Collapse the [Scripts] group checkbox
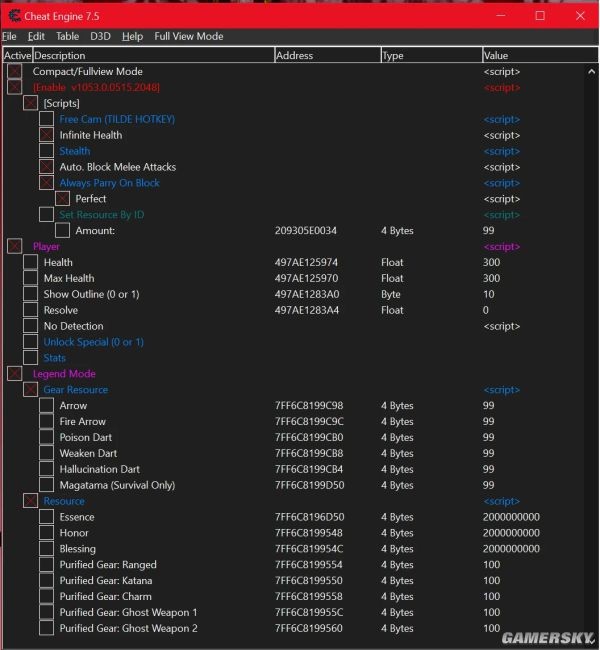Viewport: 600px width, 650px height. pos(31,103)
